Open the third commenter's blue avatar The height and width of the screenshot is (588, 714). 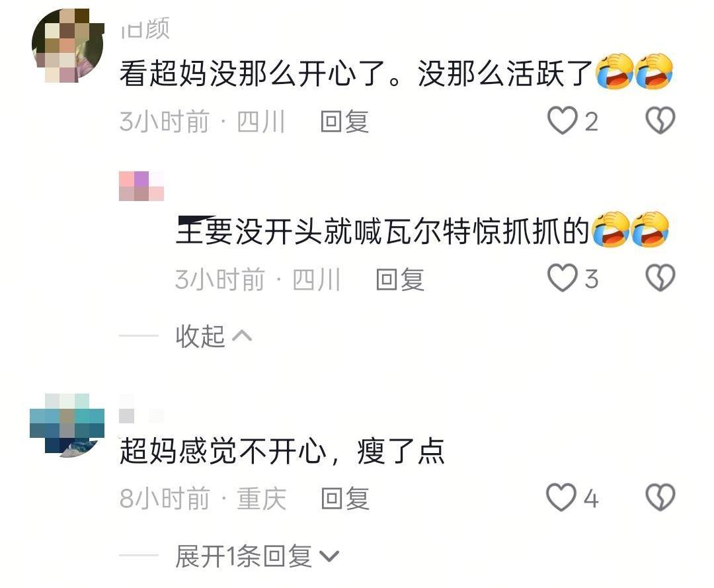click(x=67, y=425)
